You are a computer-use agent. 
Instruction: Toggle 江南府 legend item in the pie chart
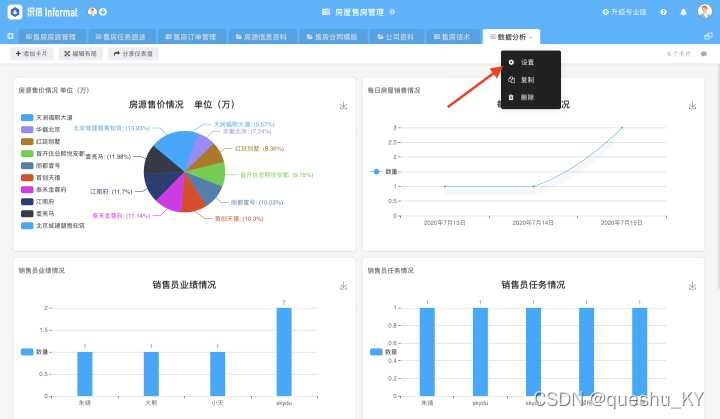coord(38,202)
